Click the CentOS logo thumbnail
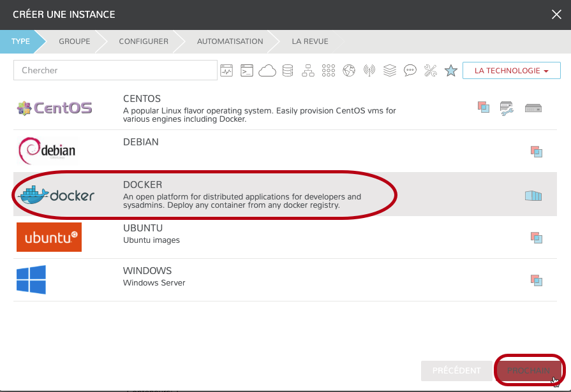 pyautogui.click(x=54, y=108)
